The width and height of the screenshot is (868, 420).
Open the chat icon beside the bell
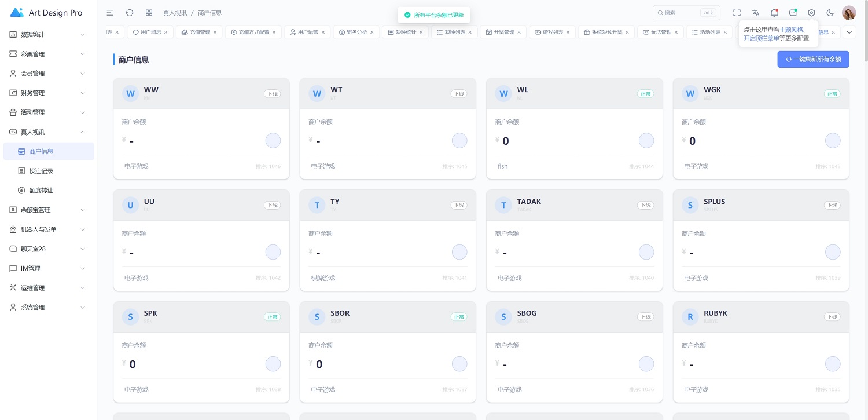(793, 13)
